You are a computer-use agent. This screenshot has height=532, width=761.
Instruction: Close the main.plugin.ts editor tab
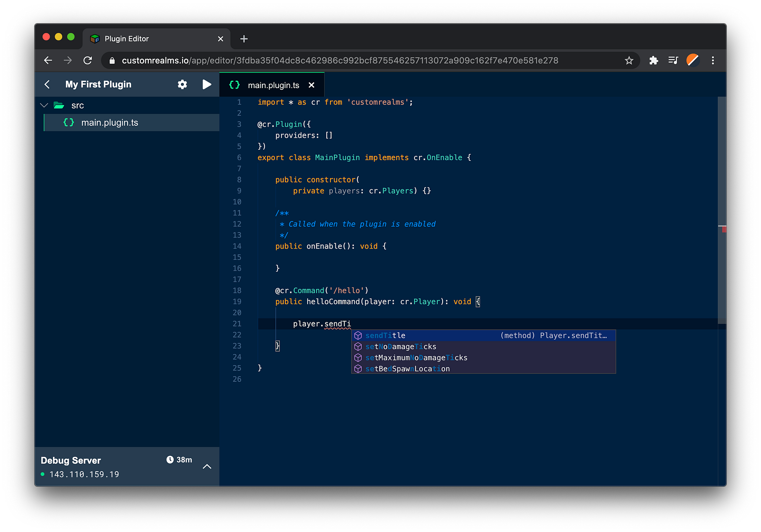click(x=311, y=85)
